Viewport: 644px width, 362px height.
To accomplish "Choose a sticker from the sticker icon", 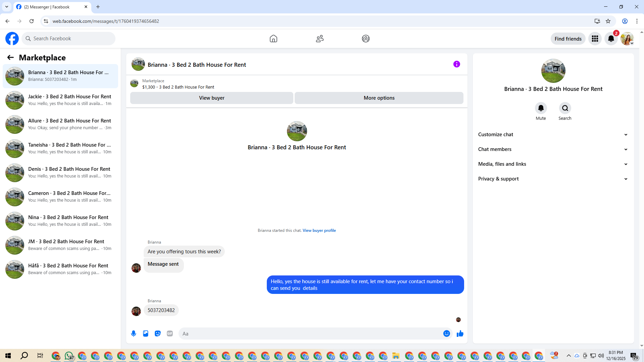I will click(x=158, y=333).
